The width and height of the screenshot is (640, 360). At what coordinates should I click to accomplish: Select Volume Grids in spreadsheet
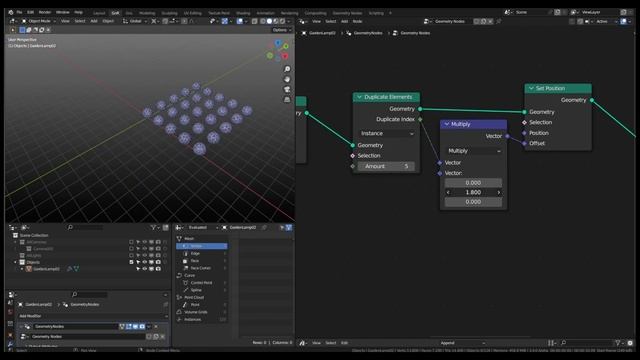click(x=202, y=312)
